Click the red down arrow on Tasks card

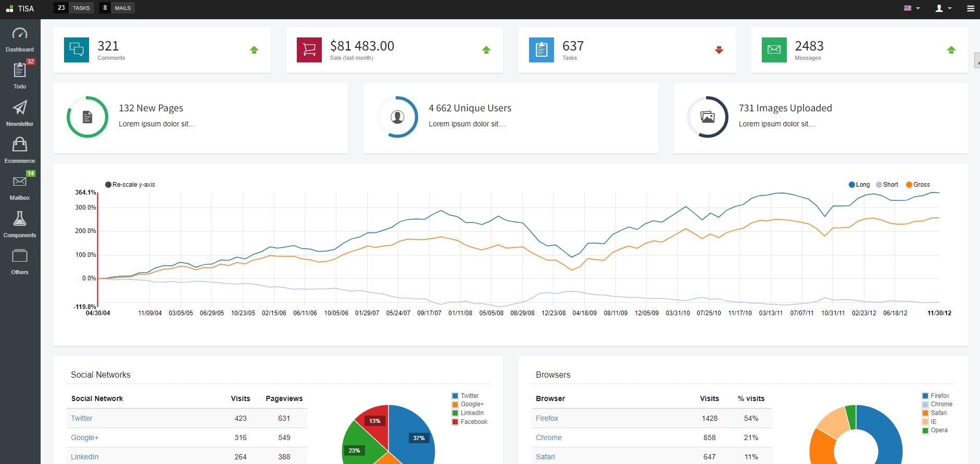[719, 50]
